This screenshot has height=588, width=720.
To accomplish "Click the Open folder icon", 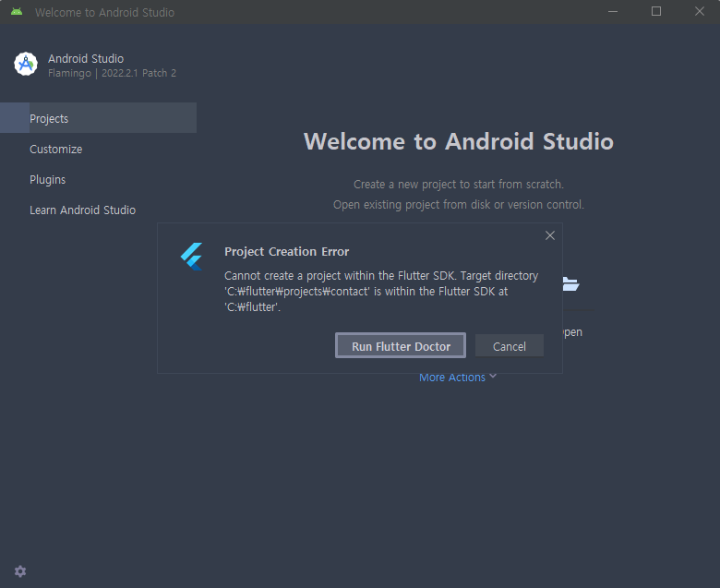I will click(570, 284).
